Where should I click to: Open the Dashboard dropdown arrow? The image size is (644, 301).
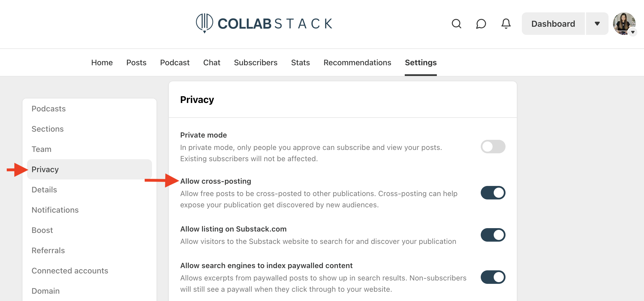pyautogui.click(x=597, y=24)
